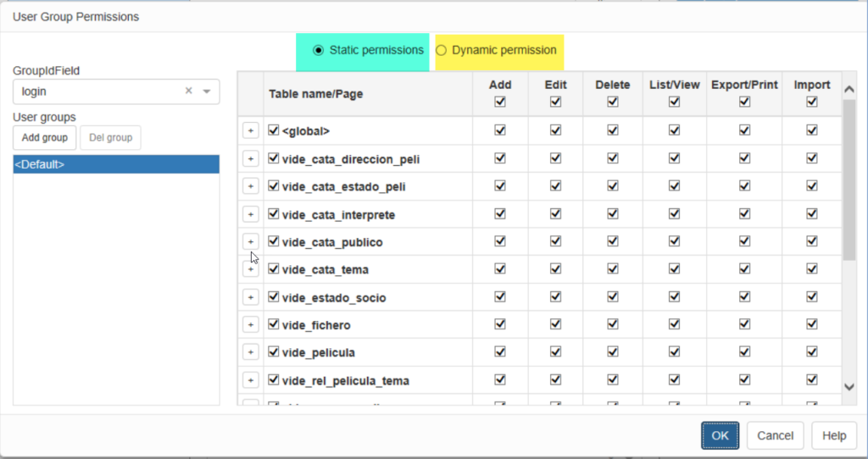Uncheck the Add column header checkbox
This screenshot has width=868, height=459.
(x=500, y=102)
